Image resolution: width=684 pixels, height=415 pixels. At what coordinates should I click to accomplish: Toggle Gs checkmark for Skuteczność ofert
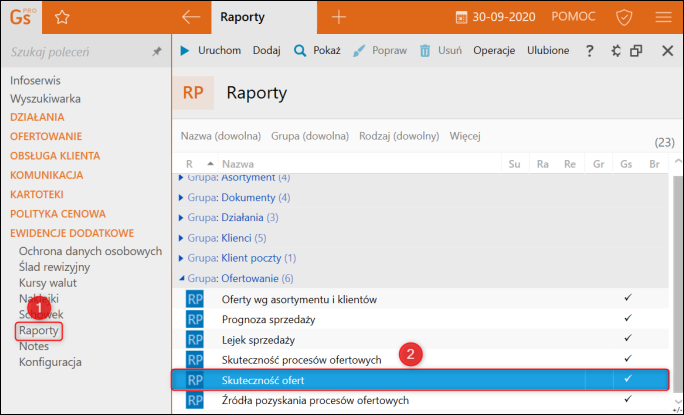(x=627, y=379)
